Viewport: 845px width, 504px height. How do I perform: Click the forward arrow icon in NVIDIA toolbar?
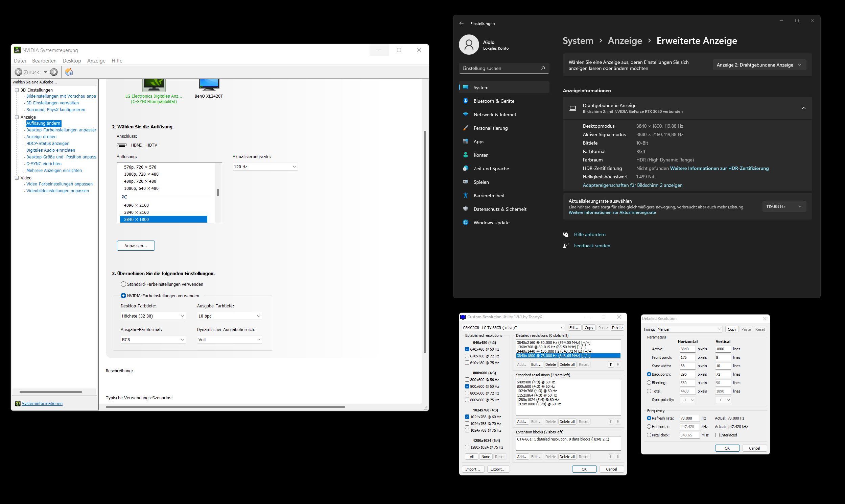[x=54, y=72]
